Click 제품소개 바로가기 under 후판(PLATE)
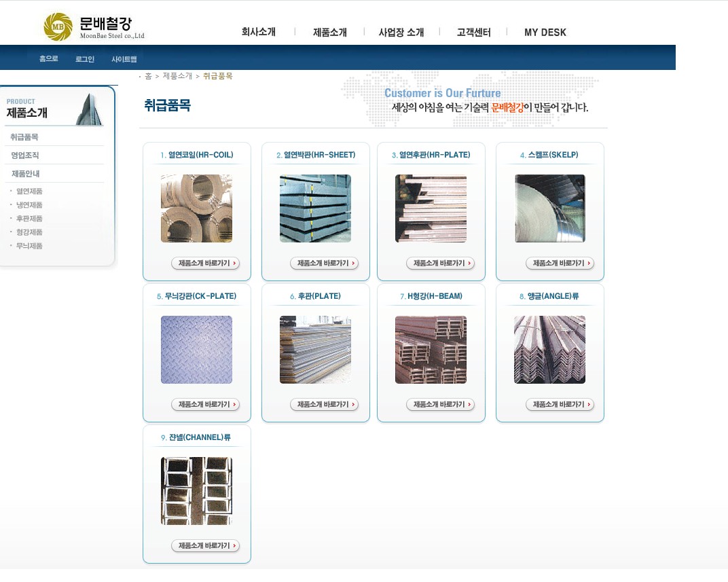Image resolution: width=728 pixels, height=582 pixels. pos(324,404)
